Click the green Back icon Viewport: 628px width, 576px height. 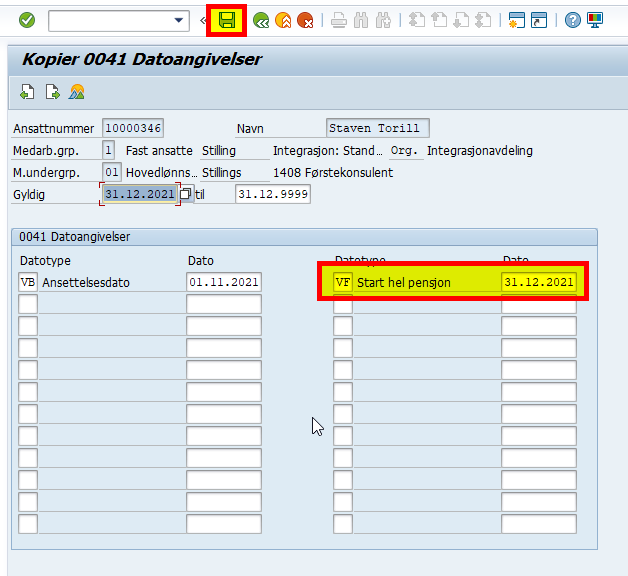click(261, 20)
